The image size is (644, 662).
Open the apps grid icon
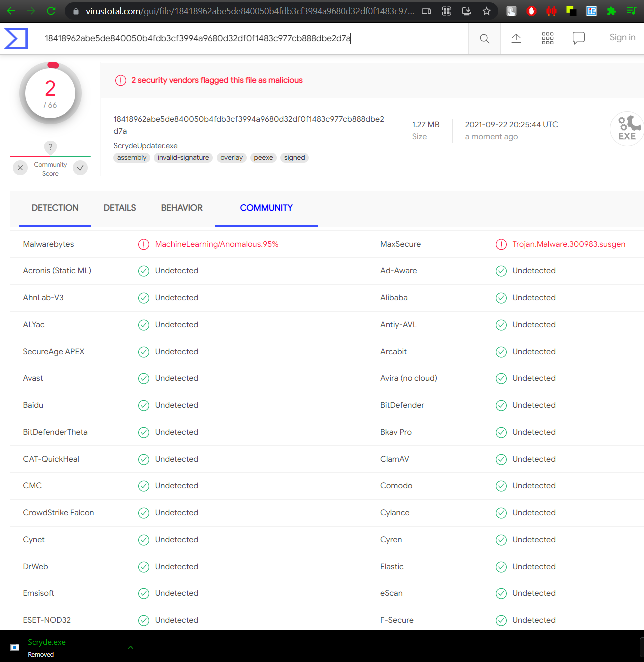coord(548,38)
